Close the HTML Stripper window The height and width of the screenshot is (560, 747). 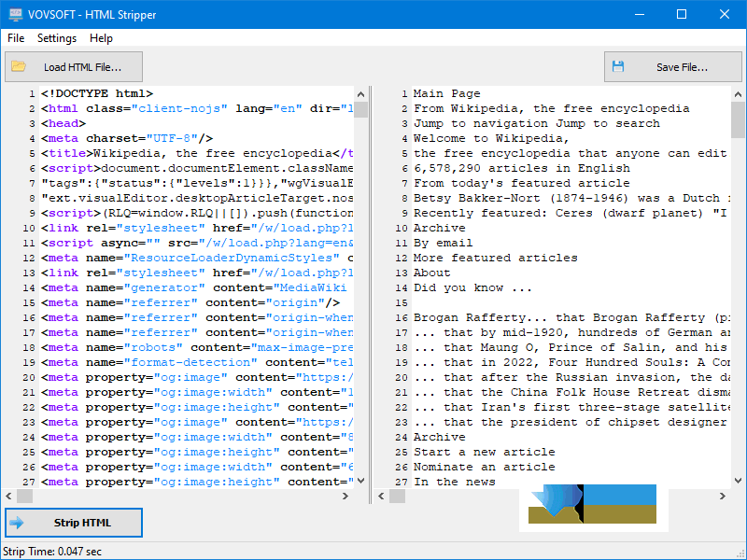point(725,14)
